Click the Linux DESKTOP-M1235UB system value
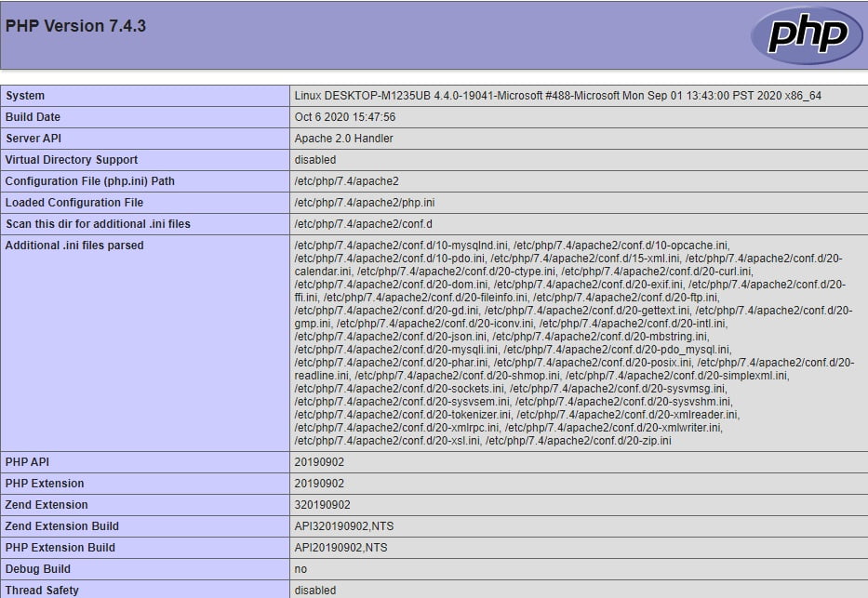Screen dimensions: 868x598 pyautogui.click(x=557, y=96)
